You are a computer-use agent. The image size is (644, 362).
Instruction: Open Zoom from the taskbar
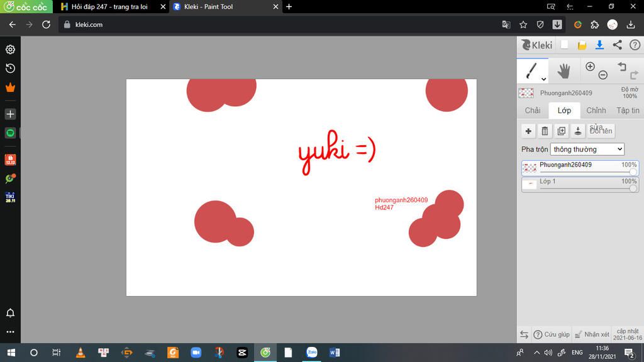pyautogui.click(x=196, y=353)
